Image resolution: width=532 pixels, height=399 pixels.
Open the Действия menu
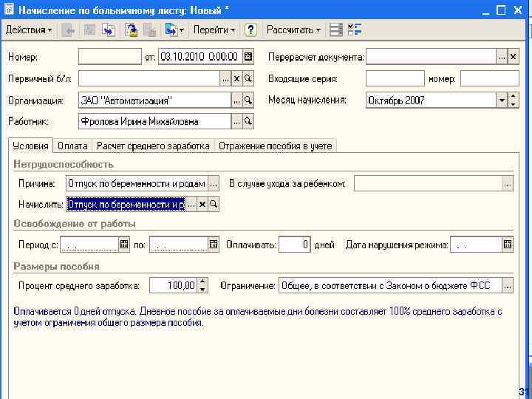(x=29, y=30)
